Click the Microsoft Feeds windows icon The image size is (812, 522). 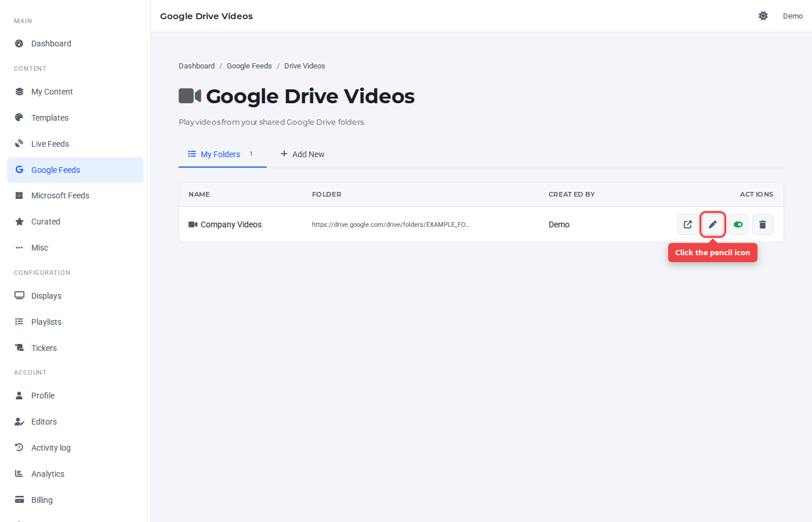[x=19, y=195]
